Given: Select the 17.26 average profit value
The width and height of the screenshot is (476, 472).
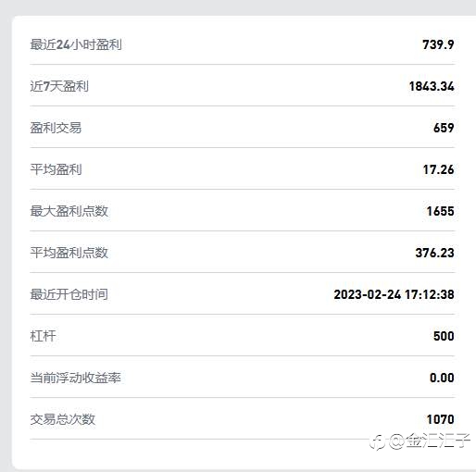Looking at the screenshot, I should point(439,169).
